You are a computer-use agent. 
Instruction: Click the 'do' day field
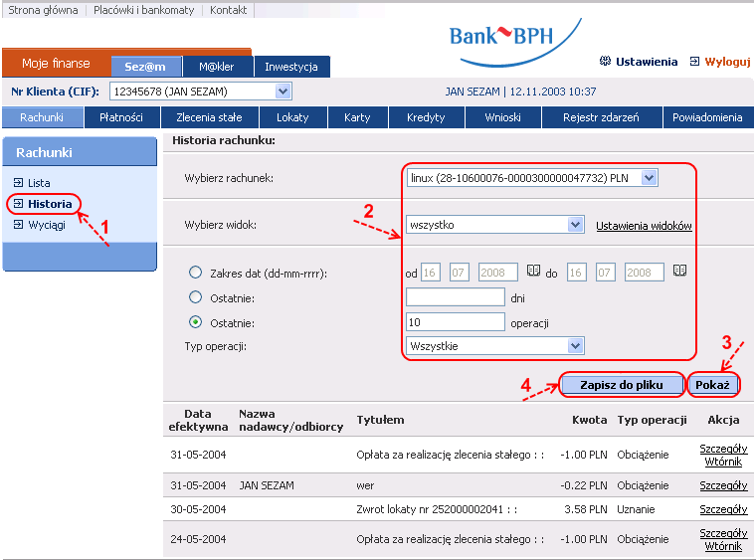tap(576, 273)
